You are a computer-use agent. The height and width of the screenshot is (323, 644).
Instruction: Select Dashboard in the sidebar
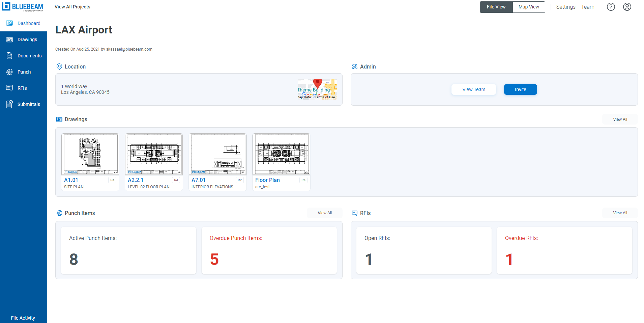(24, 23)
